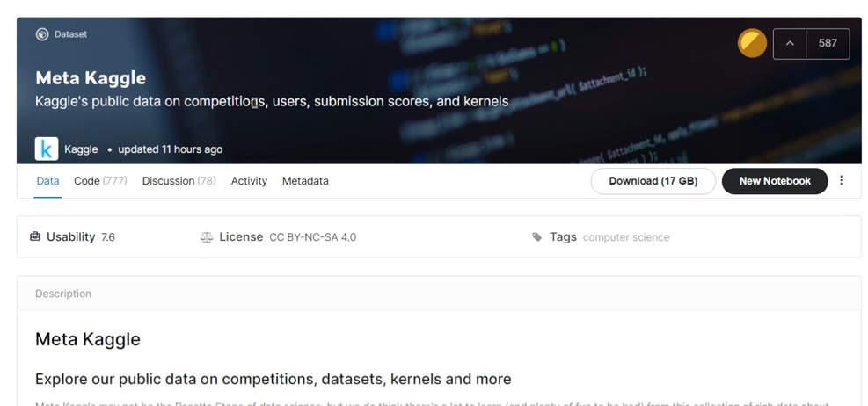Click the 587 vote count
This screenshot has width=868, height=406.
(828, 43)
